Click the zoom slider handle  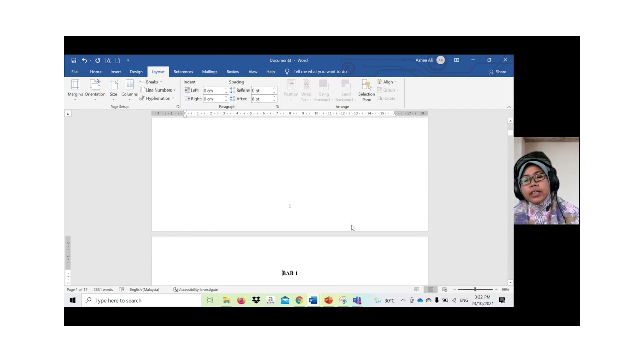pos(475,290)
